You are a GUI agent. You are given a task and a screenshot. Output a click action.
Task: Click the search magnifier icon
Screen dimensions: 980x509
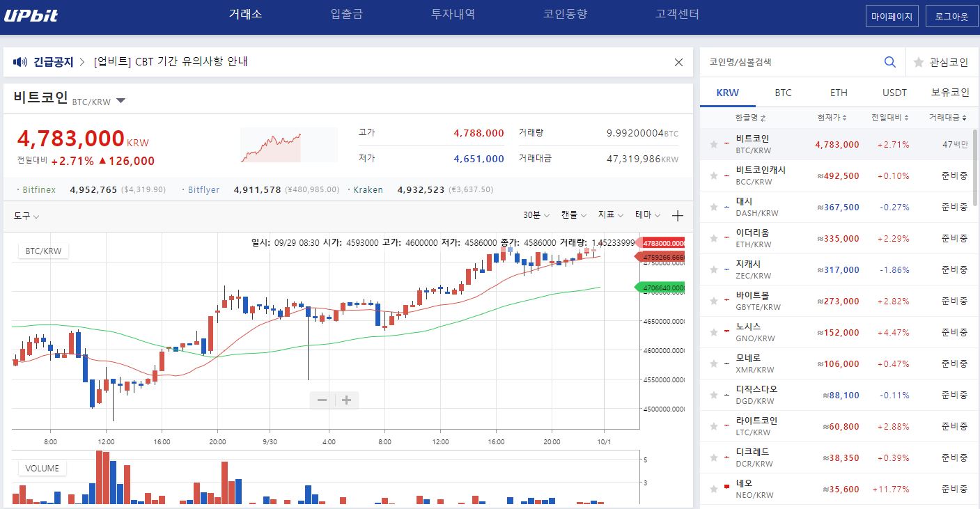pyautogui.click(x=889, y=62)
